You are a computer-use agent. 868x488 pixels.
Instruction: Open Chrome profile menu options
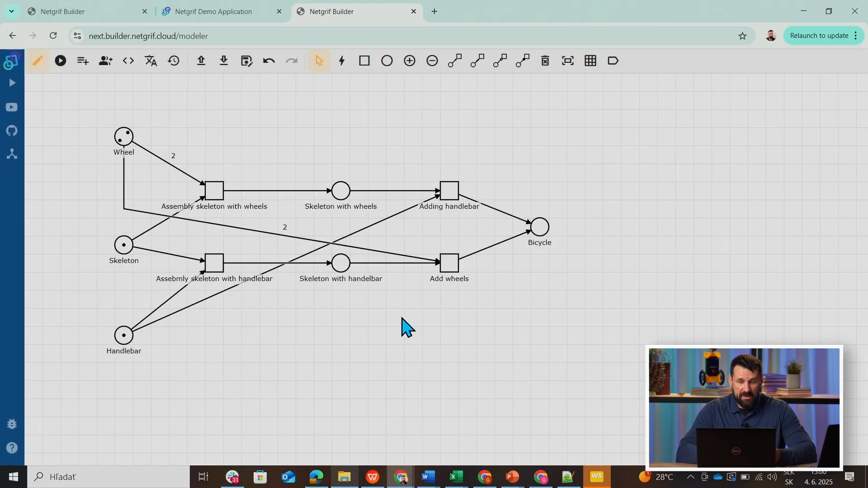(770, 35)
